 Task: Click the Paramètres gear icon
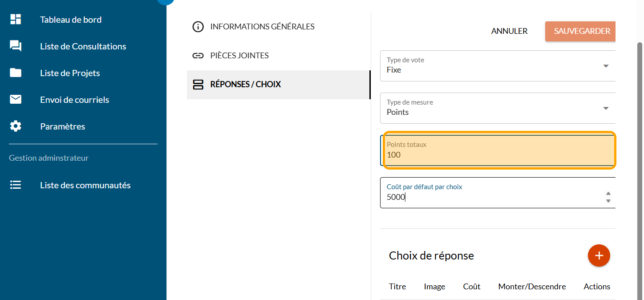point(16,126)
